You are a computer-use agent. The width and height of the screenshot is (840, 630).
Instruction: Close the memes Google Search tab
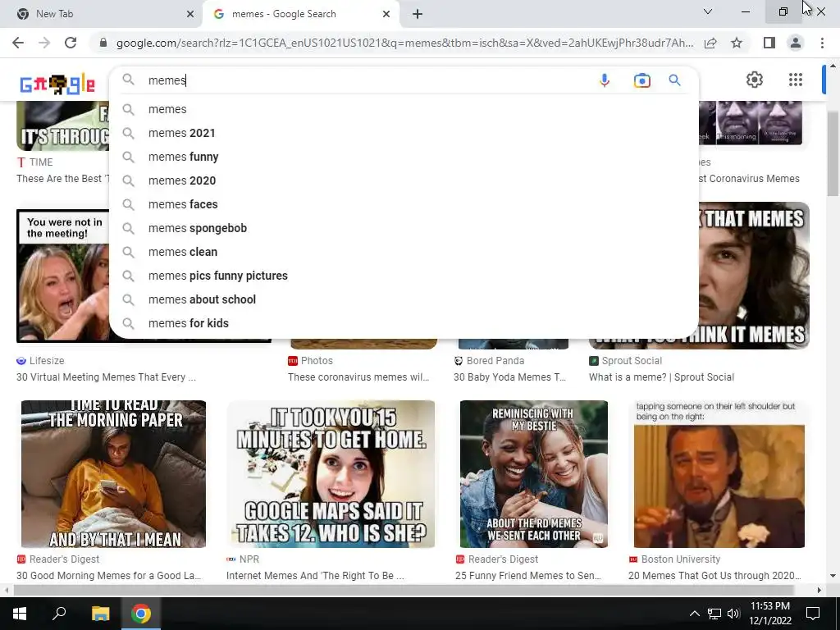click(x=386, y=14)
